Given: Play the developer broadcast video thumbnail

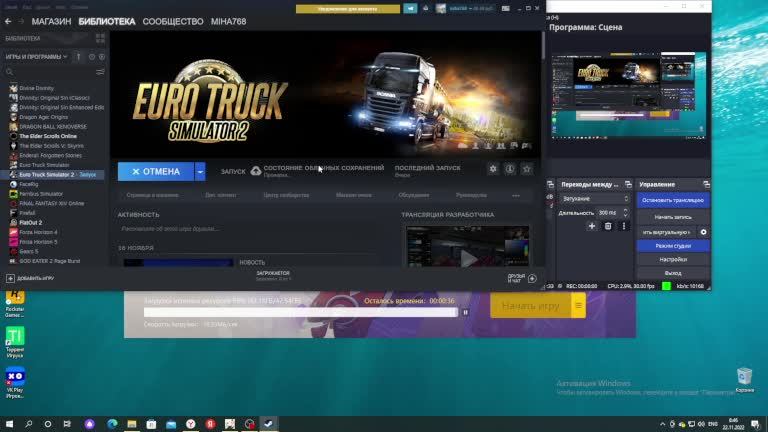Looking at the screenshot, I should [x=468, y=246].
